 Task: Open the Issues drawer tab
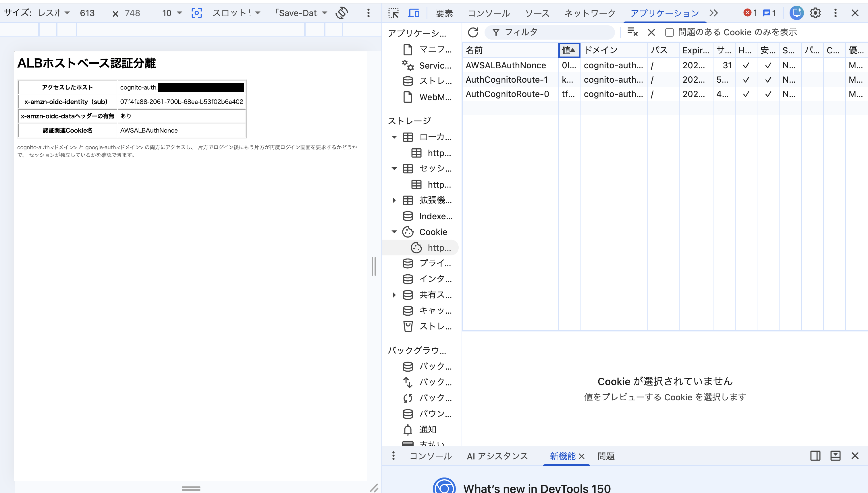click(606, 456)
